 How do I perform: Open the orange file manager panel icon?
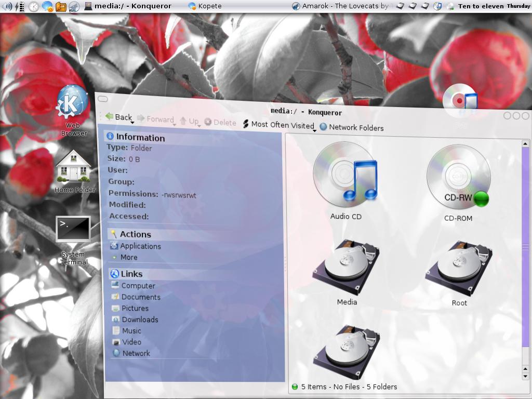[61, 6]
